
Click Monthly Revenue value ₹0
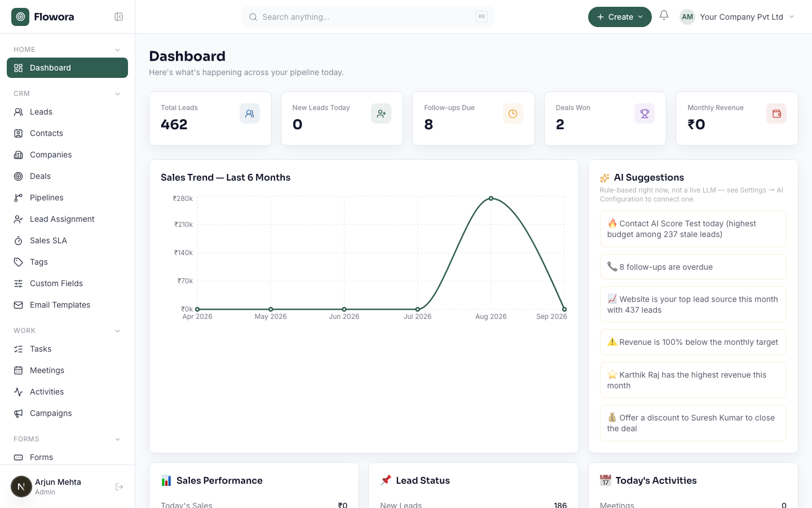pyautogui.click(x=696, y=125)
